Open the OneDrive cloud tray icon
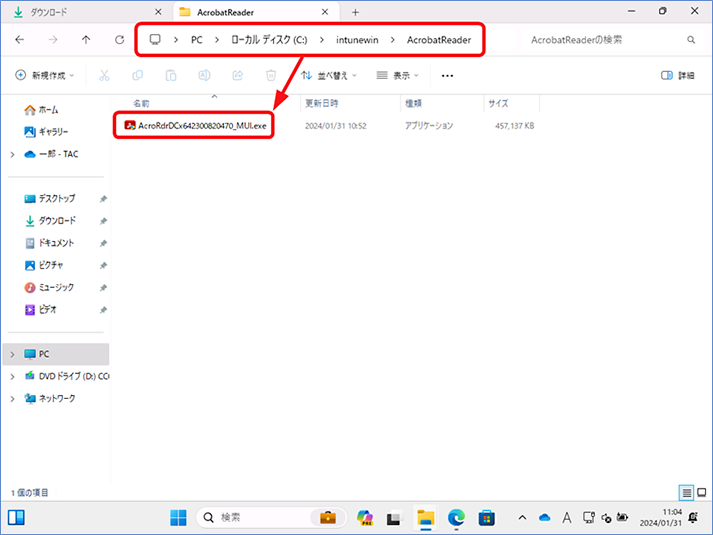Image resolution: width=713 pixels, height=535 pixels. [x=544, y=518]
